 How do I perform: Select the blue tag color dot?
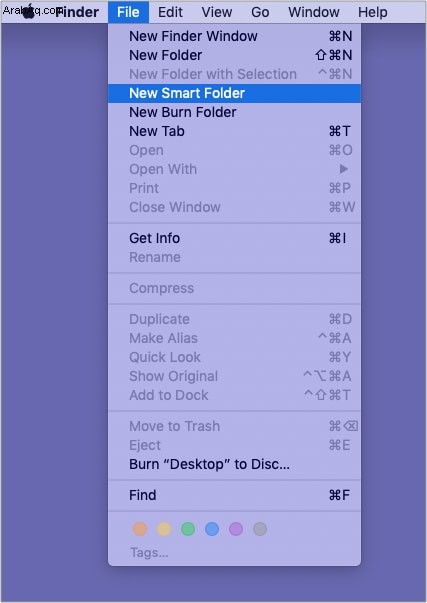(212, 529)
